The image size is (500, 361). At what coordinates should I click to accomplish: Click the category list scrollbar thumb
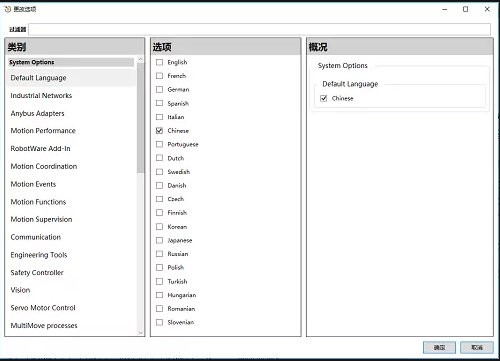click(140, 117)
